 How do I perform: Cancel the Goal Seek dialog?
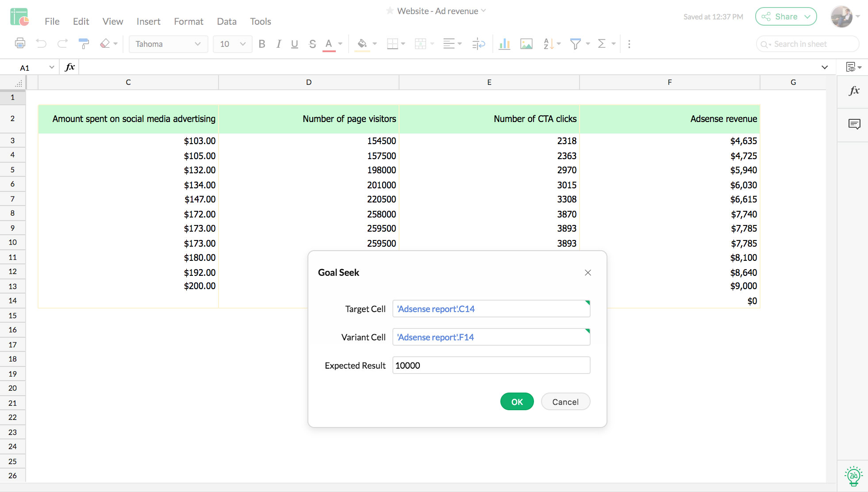pos(565,402)
